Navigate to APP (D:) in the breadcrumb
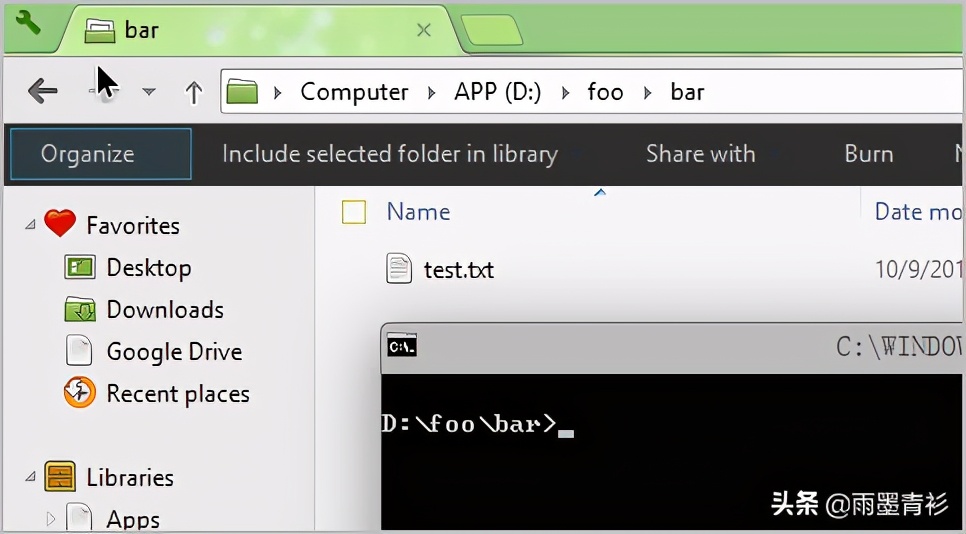The image size is (966, 534). (x=498, y=92)
